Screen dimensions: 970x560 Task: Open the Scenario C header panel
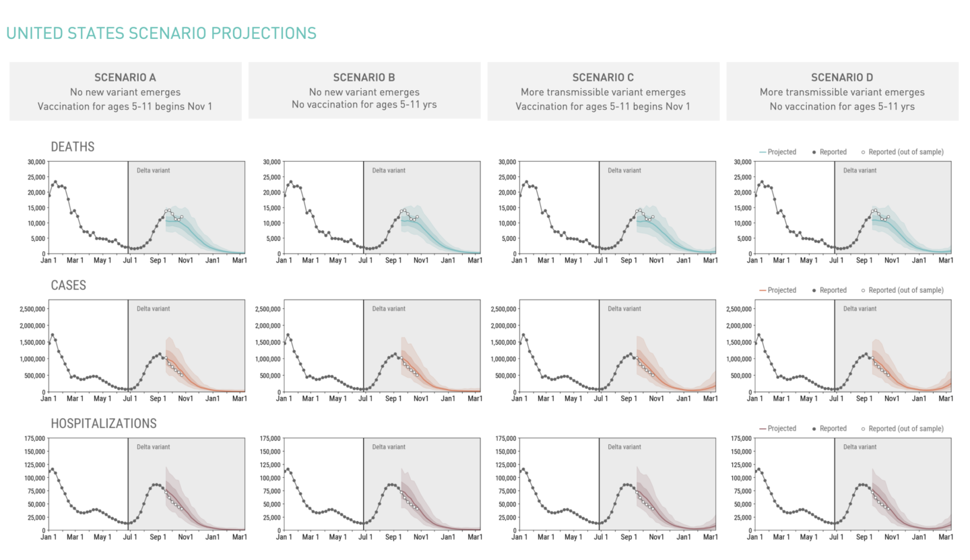tap(603, 92)
